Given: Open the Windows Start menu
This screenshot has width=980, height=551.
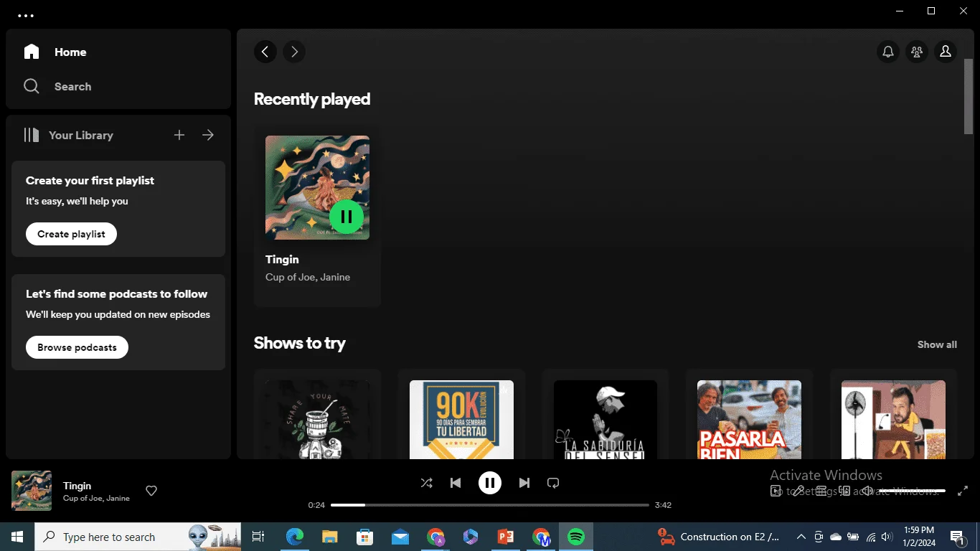Looking at the screenshot, I should coord(17,537).
